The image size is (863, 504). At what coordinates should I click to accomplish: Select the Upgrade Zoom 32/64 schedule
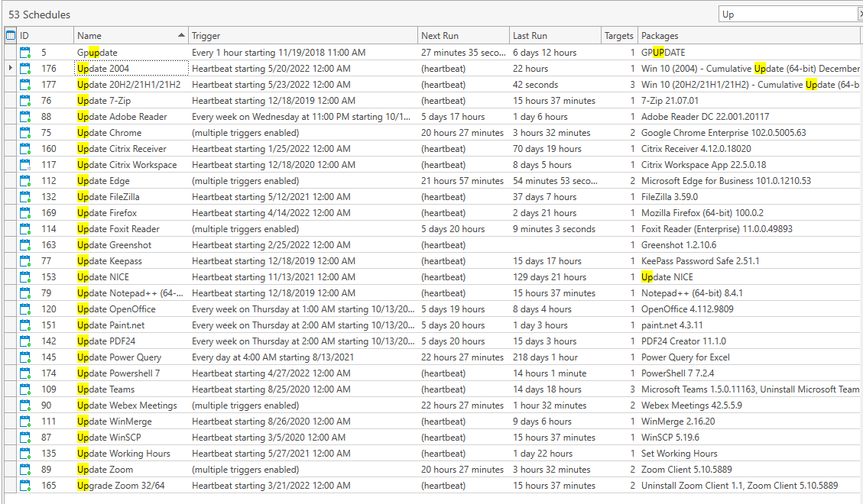[121, 486]
